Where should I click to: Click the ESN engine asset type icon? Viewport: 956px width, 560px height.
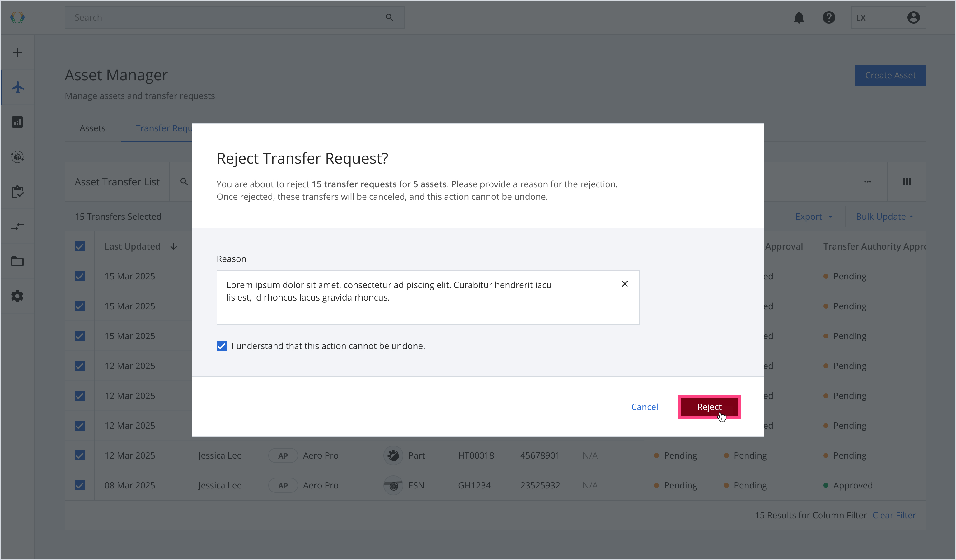click(393, 485)
